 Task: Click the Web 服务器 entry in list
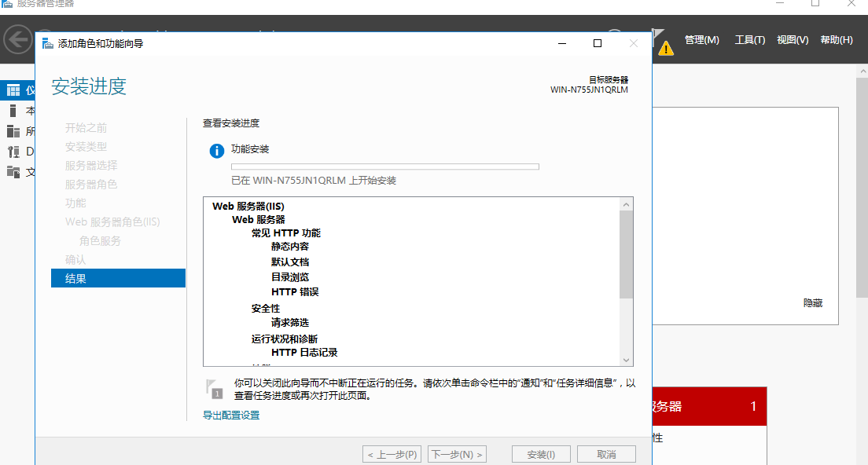pos(259,219)
